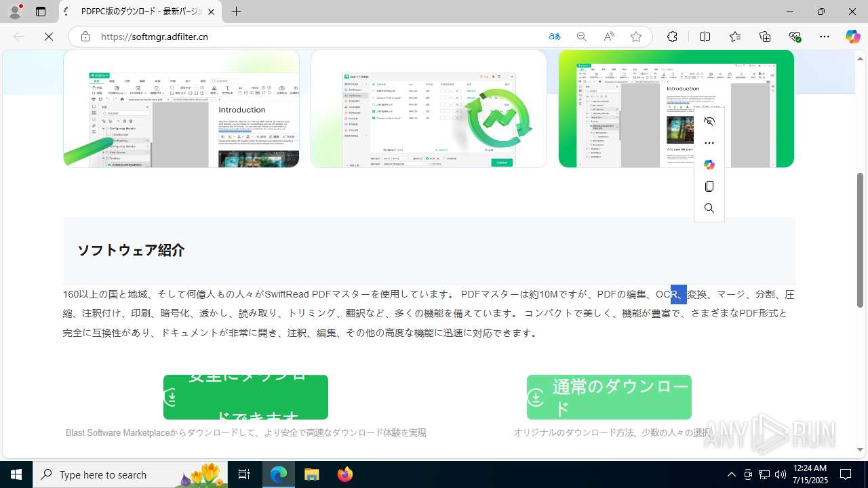Click the page scroll up arrow
Image resolution: width=868 pixels, height=488 pixels.
point(860,58)
